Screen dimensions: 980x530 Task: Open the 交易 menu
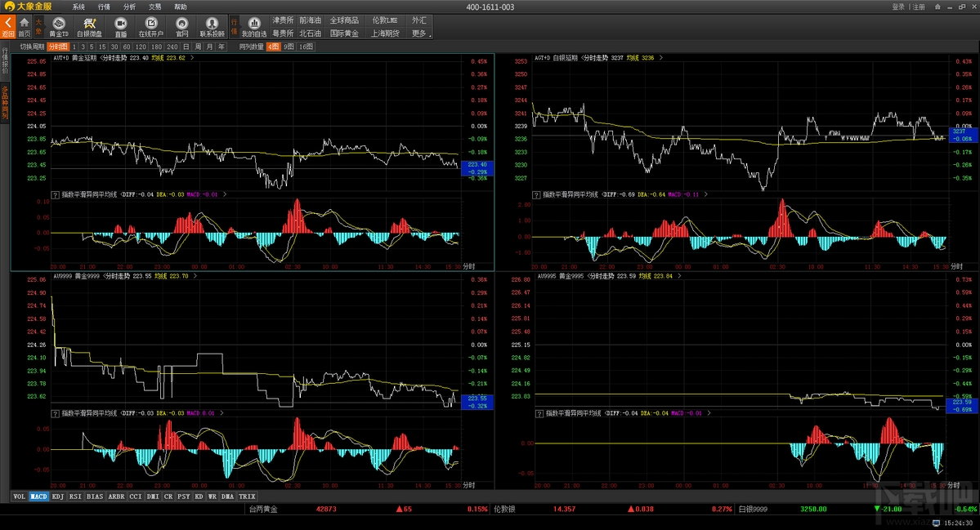click(155, 7)
